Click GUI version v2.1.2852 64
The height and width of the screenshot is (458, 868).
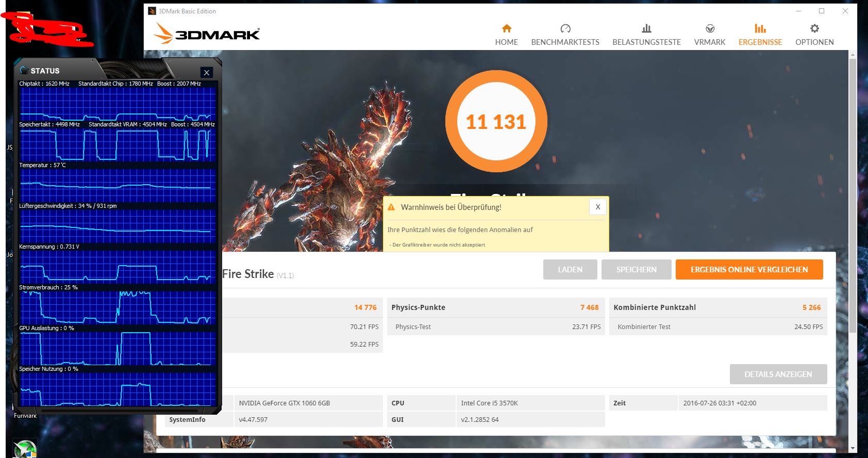click(x=479, y=419)
